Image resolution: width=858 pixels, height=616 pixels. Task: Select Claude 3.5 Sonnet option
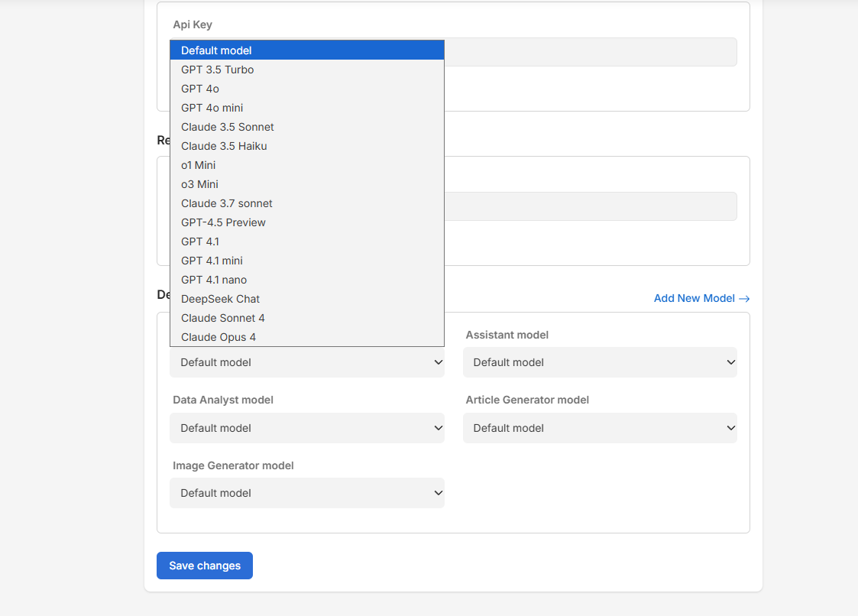click(x=307, y=127)
